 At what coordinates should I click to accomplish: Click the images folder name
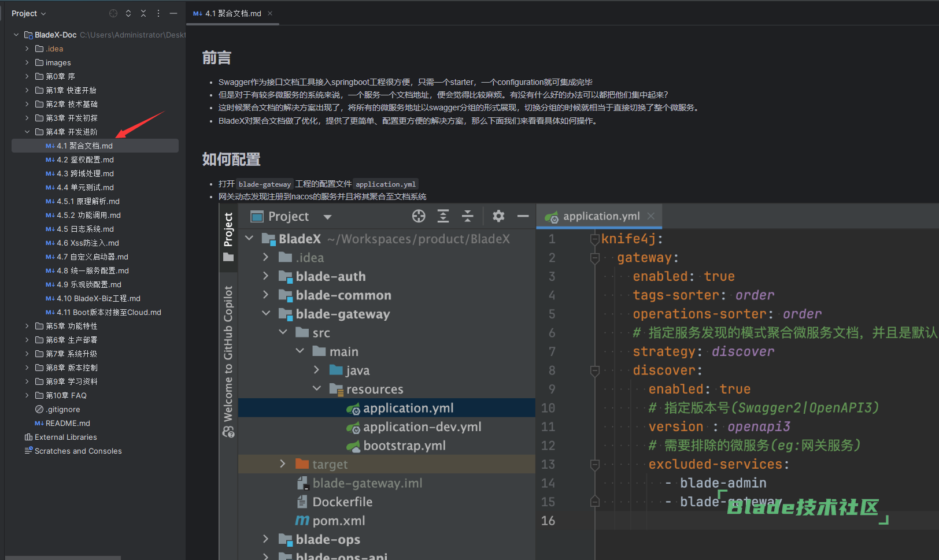[58, 62]
